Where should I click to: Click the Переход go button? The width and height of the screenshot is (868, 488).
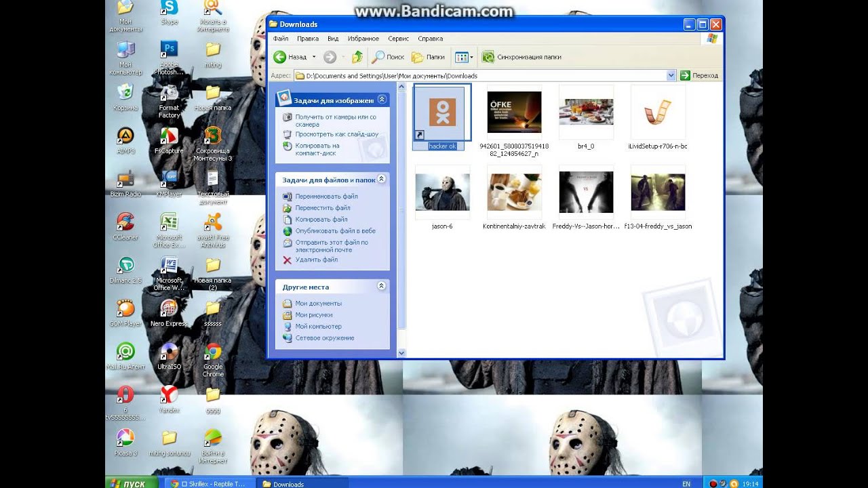(699, 75)
